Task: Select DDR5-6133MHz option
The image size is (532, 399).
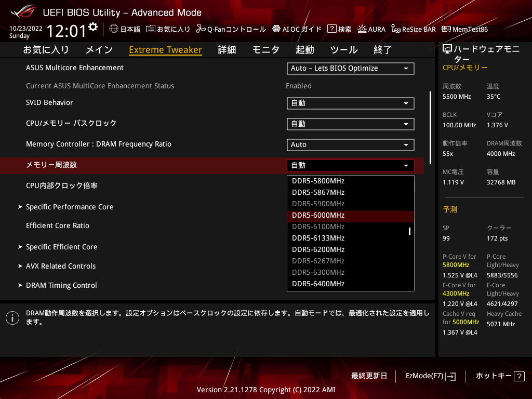Action: (x=351, y=238)
